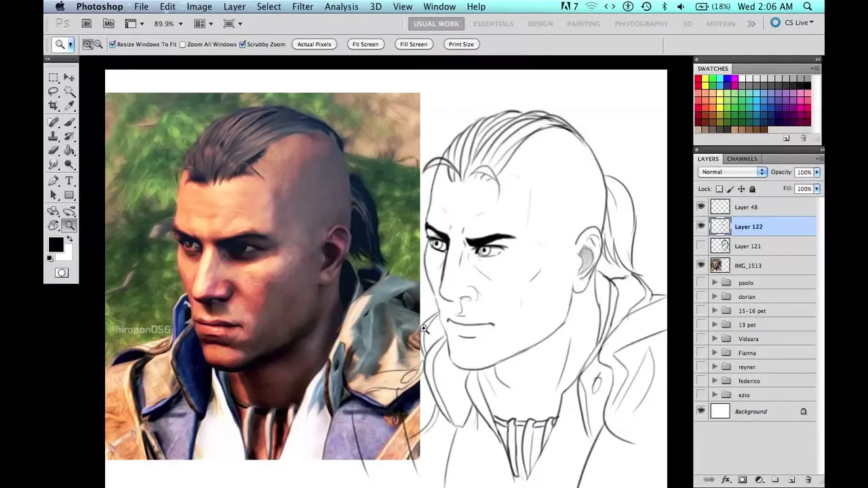Add a layer style with fx button
868x488 pixels.
[726, 480]
